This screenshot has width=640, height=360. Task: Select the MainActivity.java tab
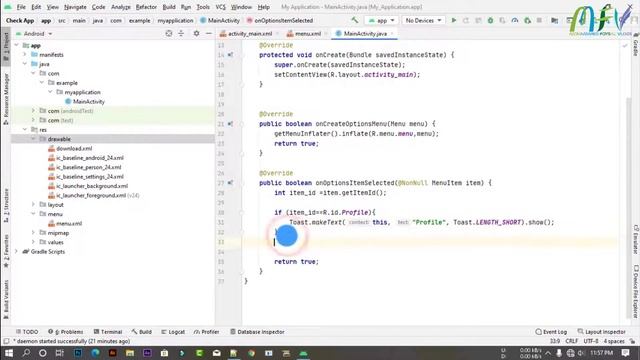(x=365, y=34)
